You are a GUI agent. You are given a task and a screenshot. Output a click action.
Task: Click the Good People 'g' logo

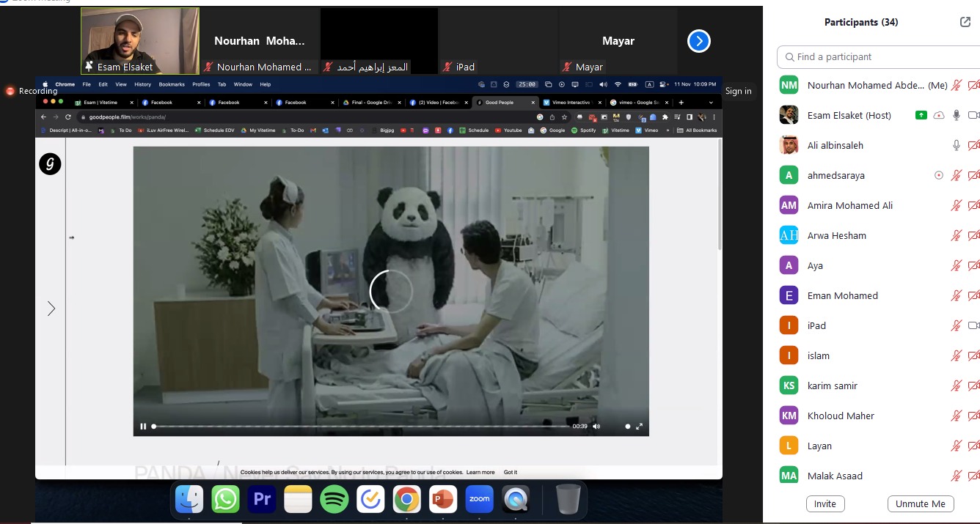pyautogui.click(x=50, y=164)
